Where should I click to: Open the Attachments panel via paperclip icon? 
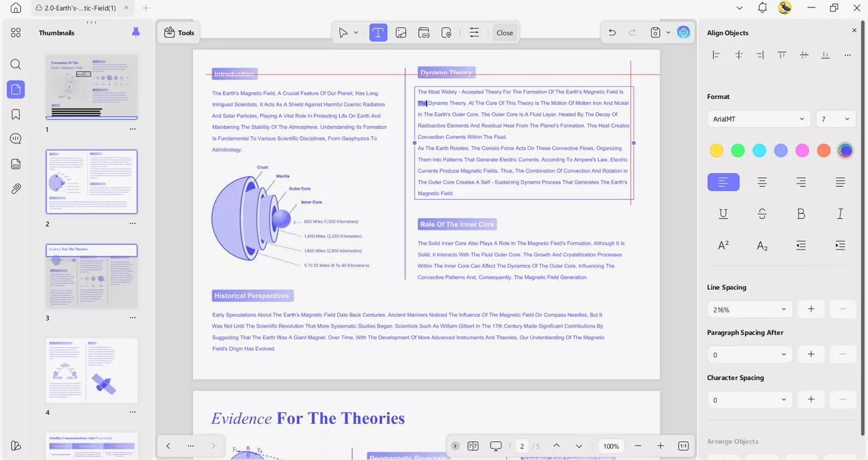(x=15, y=188)
